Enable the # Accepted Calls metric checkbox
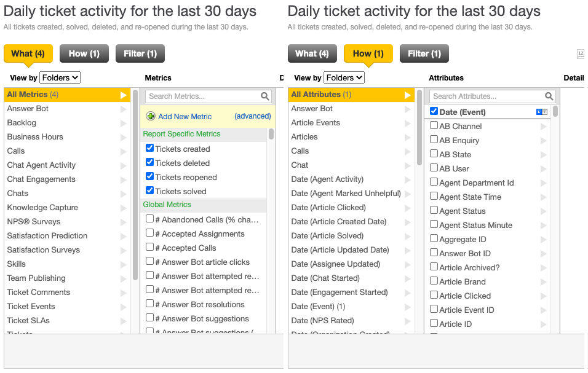 pos(149,248)
